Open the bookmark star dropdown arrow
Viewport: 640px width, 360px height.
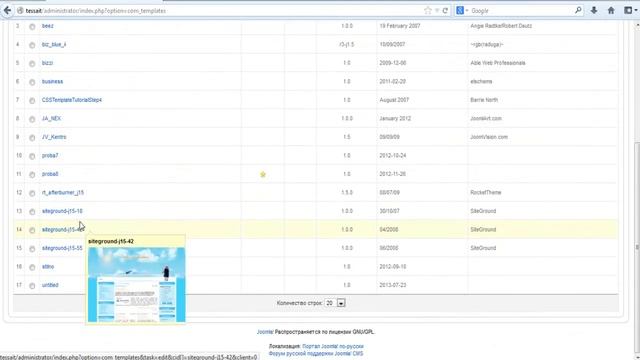437,11
